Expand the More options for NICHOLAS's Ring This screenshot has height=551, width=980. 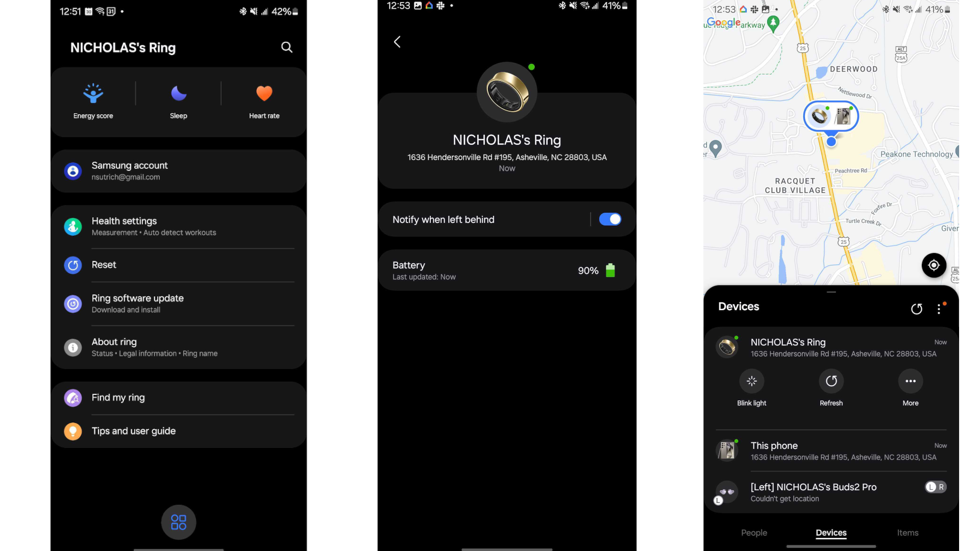click(910, 381)
